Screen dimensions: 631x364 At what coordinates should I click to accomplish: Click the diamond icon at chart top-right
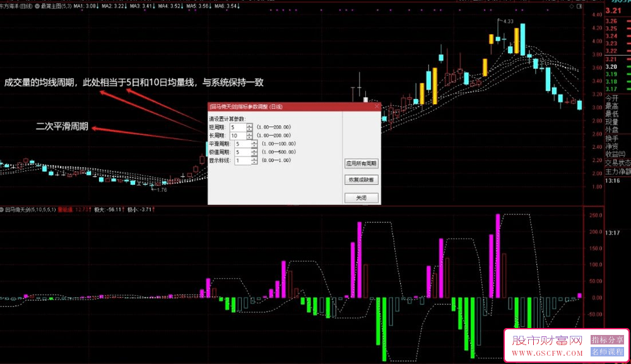pos(572,6)
